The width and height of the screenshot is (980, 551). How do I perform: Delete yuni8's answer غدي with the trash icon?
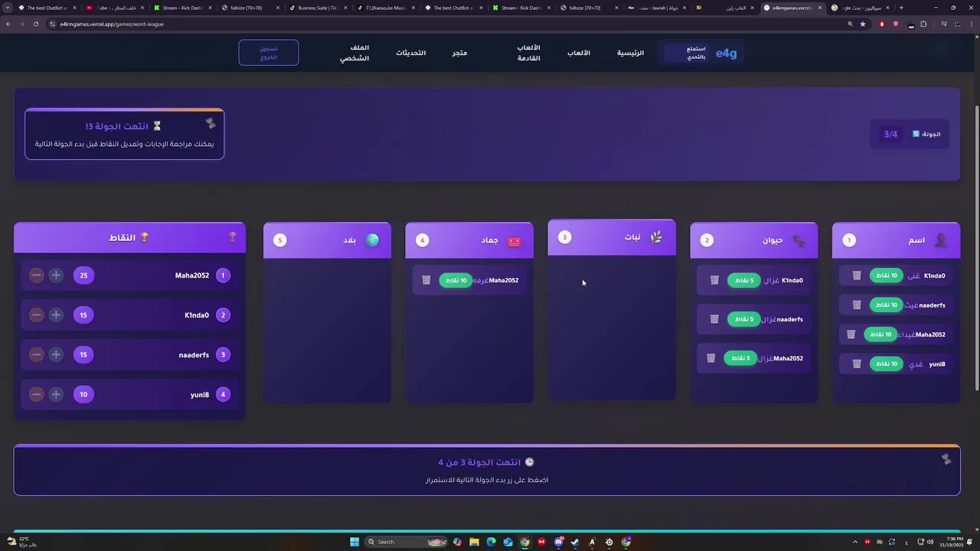(857, 364)
